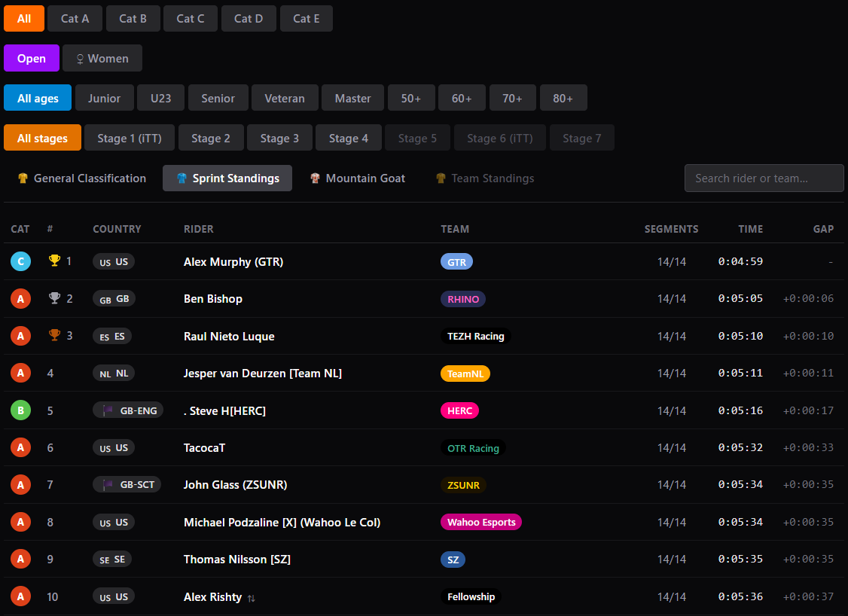Click the swap arrows icon next to Alex Rishty
The width and height of the screenshot is (848, 616).
coord(252,598)
